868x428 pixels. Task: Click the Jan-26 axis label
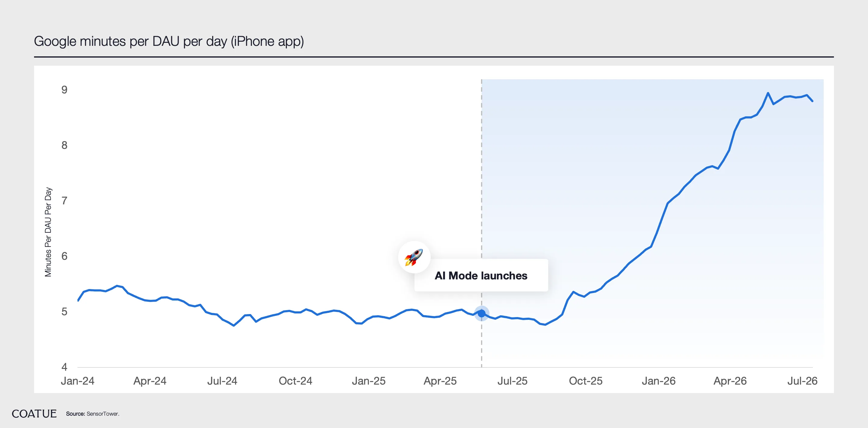(x=659, y=381)
